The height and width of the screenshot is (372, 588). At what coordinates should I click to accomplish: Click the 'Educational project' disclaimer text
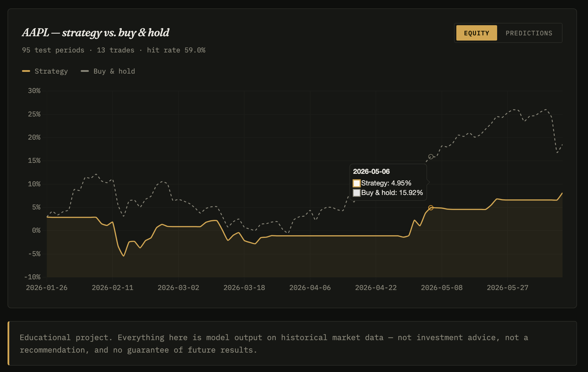(x=274, y=344)
